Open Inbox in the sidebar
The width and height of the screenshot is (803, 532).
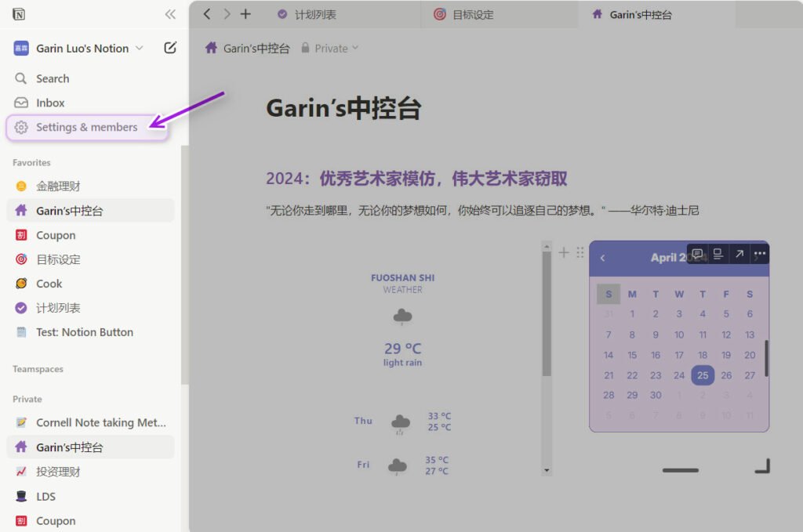(91, 103)
